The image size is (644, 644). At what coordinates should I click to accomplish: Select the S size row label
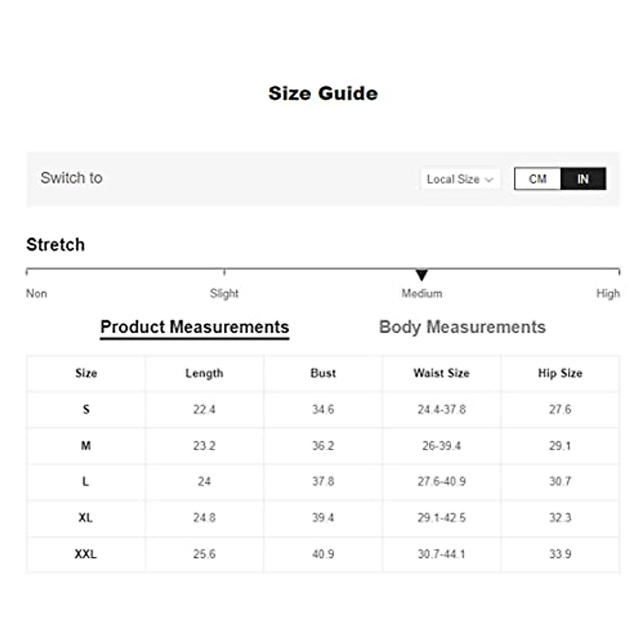(86, 409)
